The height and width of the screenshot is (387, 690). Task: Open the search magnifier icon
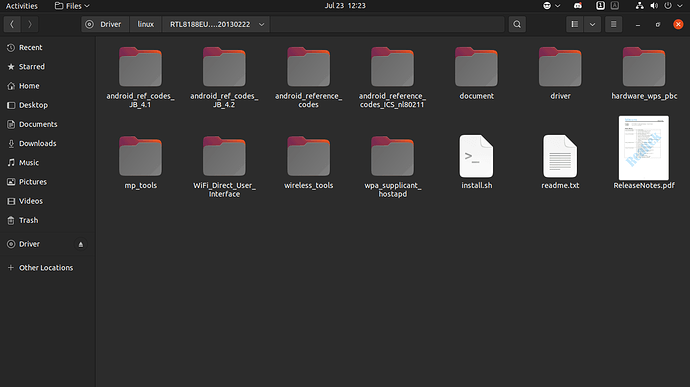517,24
